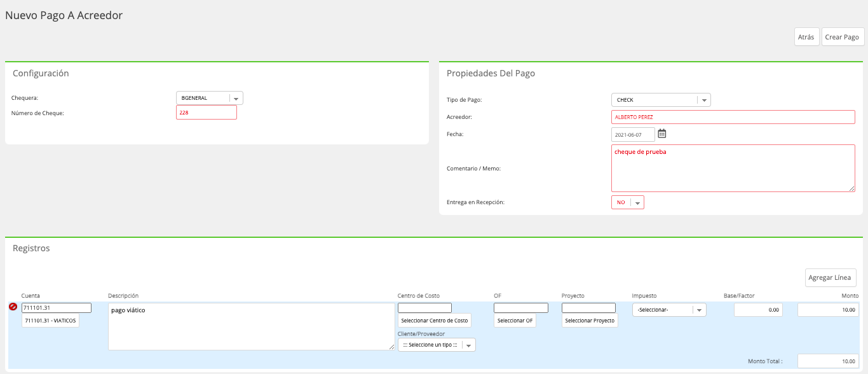Focus the empty Proyecto input box
Image resolution: width=868 pixels, height=374 pixels.
[x=588, y=308]
